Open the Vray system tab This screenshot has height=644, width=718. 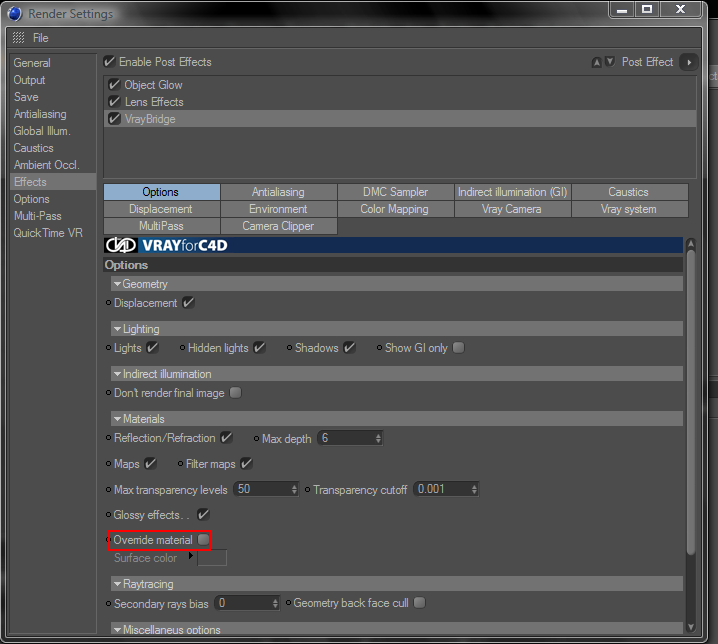point(629,209)
